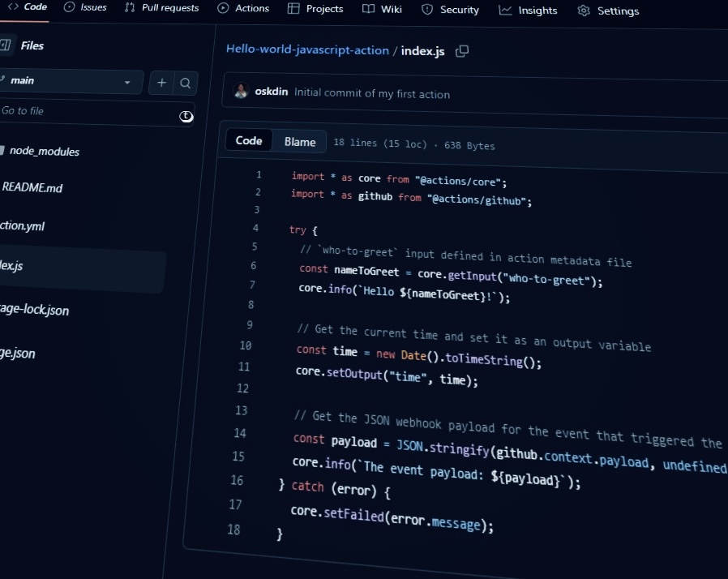Image resolution: width=728 pixels, height=579 pixels.
Task: Click the oskdin avatar image
Action: (241, 92)
